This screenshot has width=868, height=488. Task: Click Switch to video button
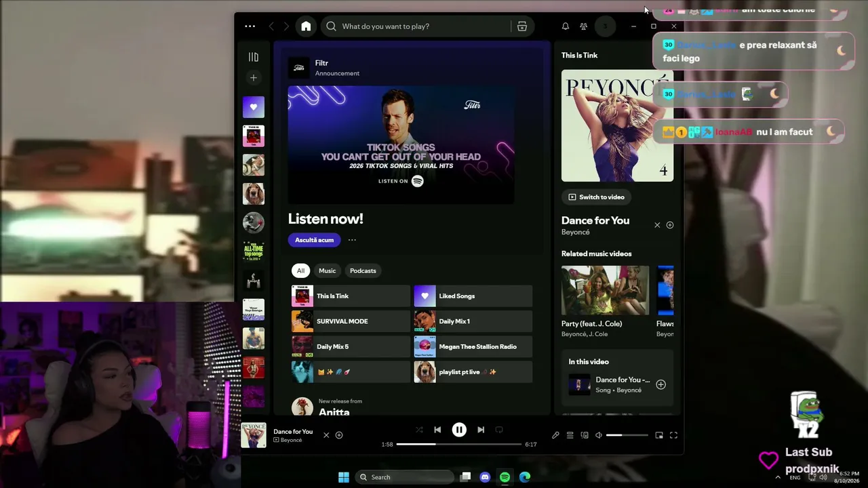597,197
